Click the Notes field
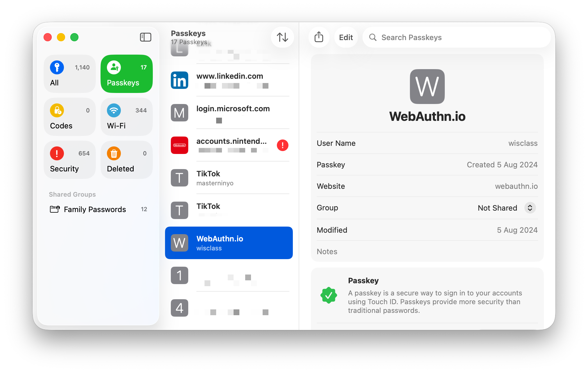This screenshot has height=373, width=588. (x=427, y=252)
